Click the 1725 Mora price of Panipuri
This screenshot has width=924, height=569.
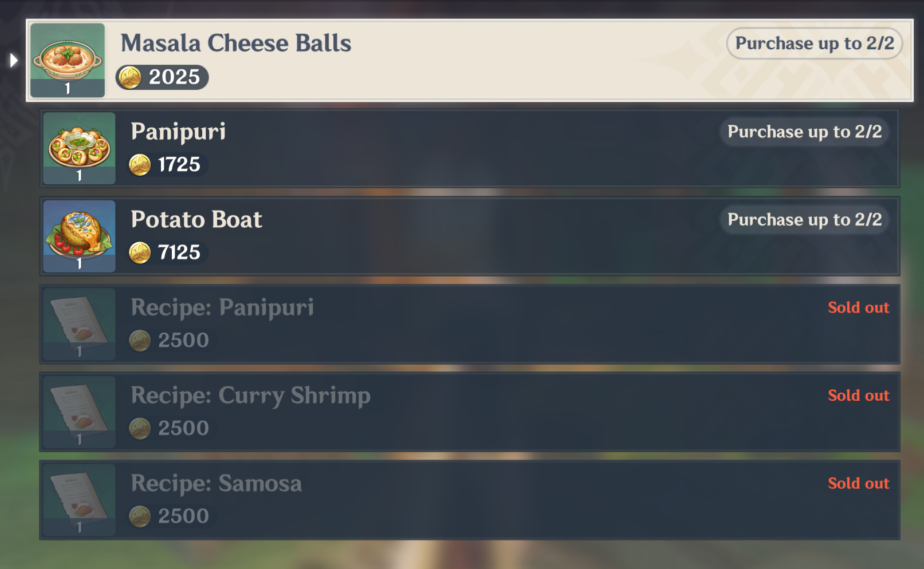coord(179,165)
